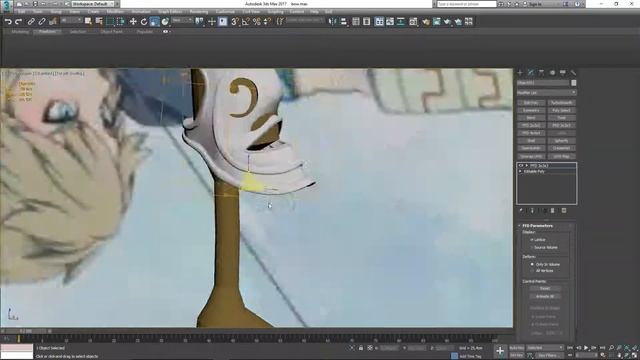Screen dimensions: 640x360
Task: Activate the Select and Move tool
Action: (x=133, y=21)
